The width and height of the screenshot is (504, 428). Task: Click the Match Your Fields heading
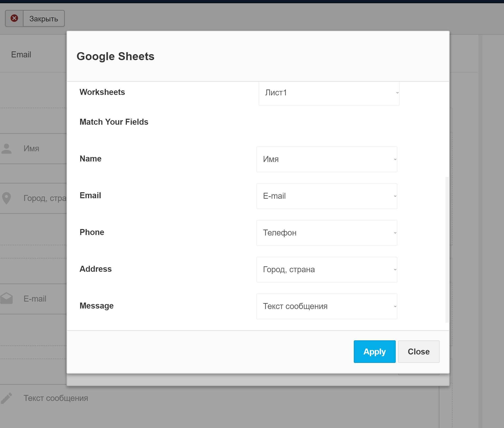click(114, 122)
